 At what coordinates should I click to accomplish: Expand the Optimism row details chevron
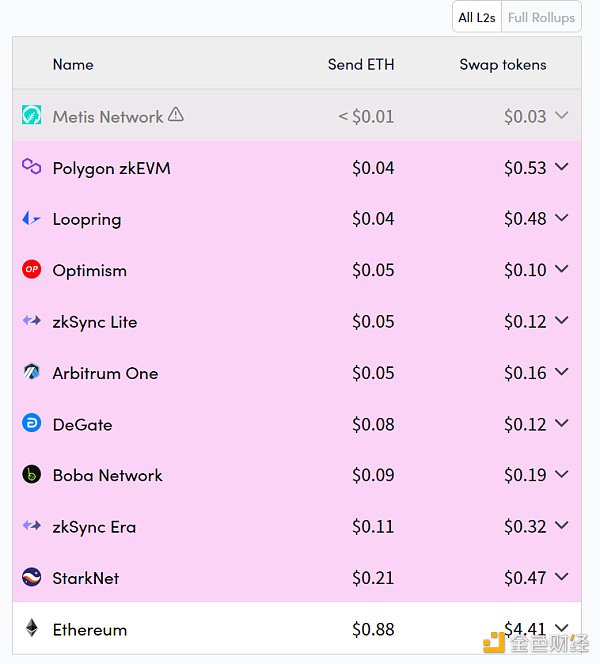click(561, 269)
